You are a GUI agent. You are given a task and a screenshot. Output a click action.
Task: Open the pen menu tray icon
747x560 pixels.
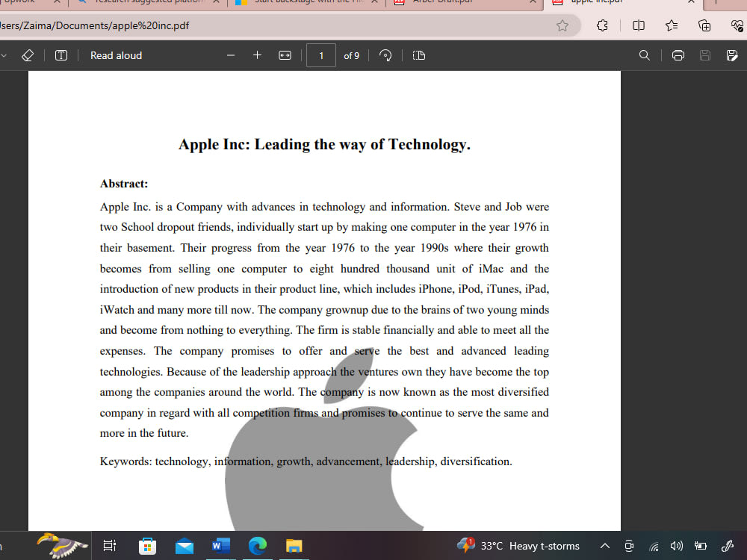tap(727, 546)
